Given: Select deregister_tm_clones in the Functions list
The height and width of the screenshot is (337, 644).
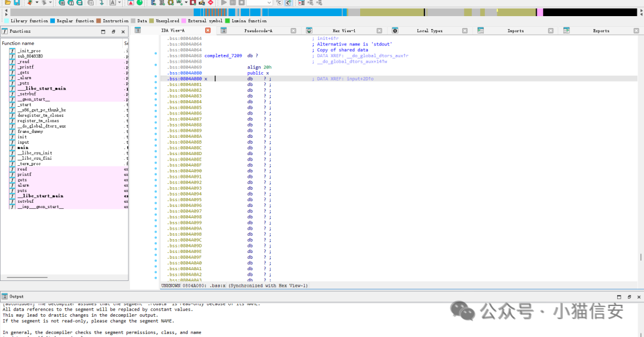Looking at the screenshot, I should click(x=68, y=116).
